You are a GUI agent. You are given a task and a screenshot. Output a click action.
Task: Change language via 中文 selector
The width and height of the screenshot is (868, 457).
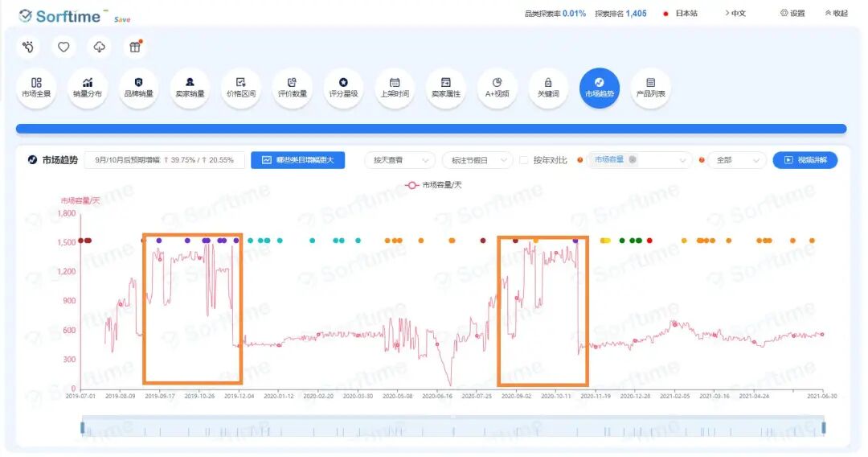coord(735,14)
